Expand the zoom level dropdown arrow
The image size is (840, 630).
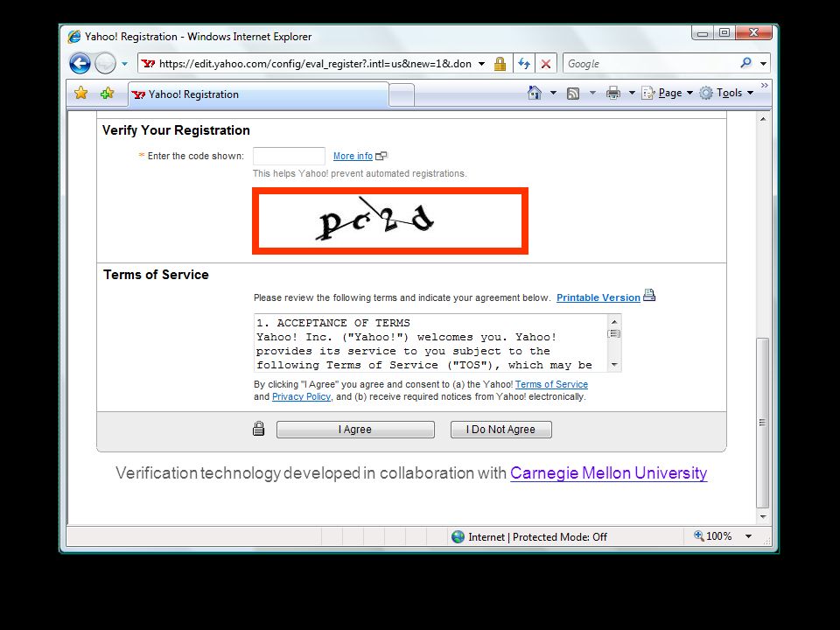click(x=748, y=536)
